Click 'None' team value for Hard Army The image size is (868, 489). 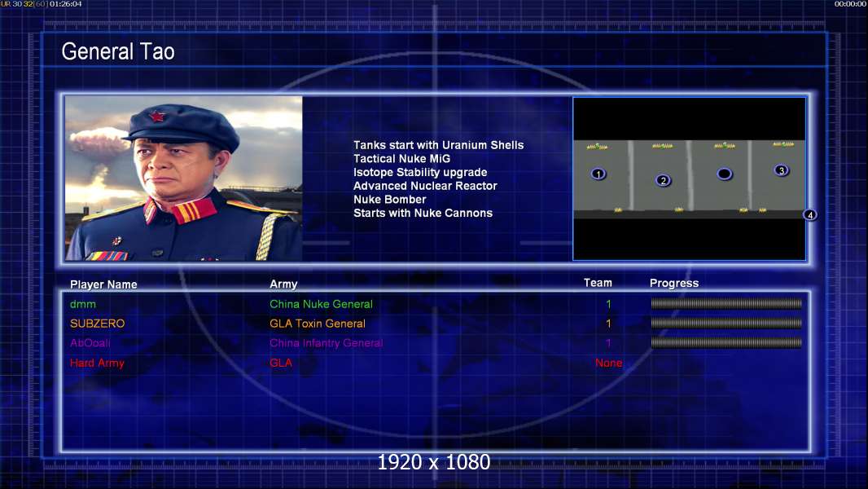[x=608, y=363]
